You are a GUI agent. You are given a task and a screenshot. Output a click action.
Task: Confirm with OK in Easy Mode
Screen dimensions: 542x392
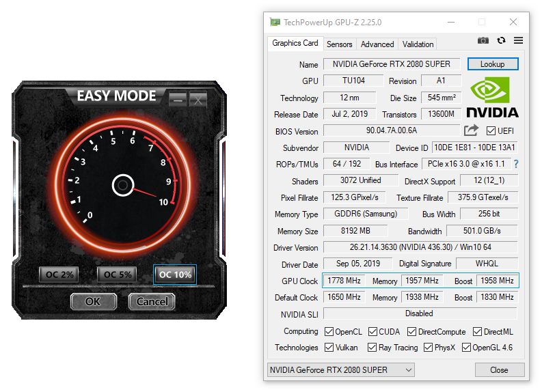coord(94,301)
